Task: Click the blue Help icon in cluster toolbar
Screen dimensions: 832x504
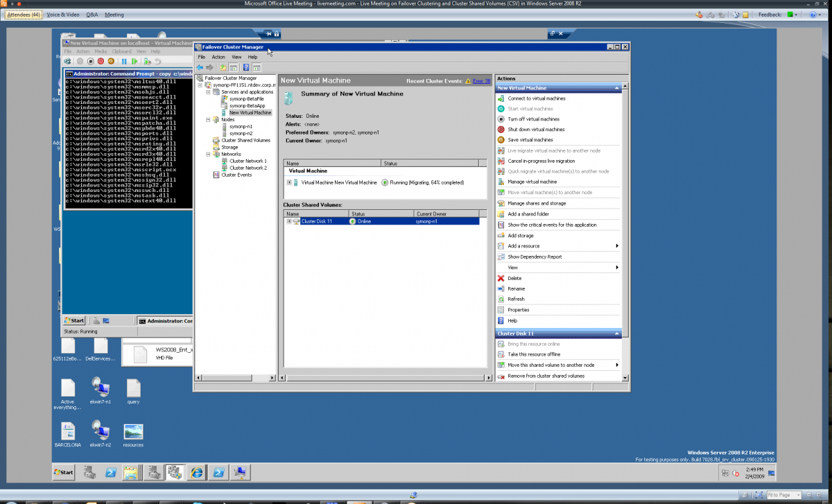Action: [x=245, y=67]
